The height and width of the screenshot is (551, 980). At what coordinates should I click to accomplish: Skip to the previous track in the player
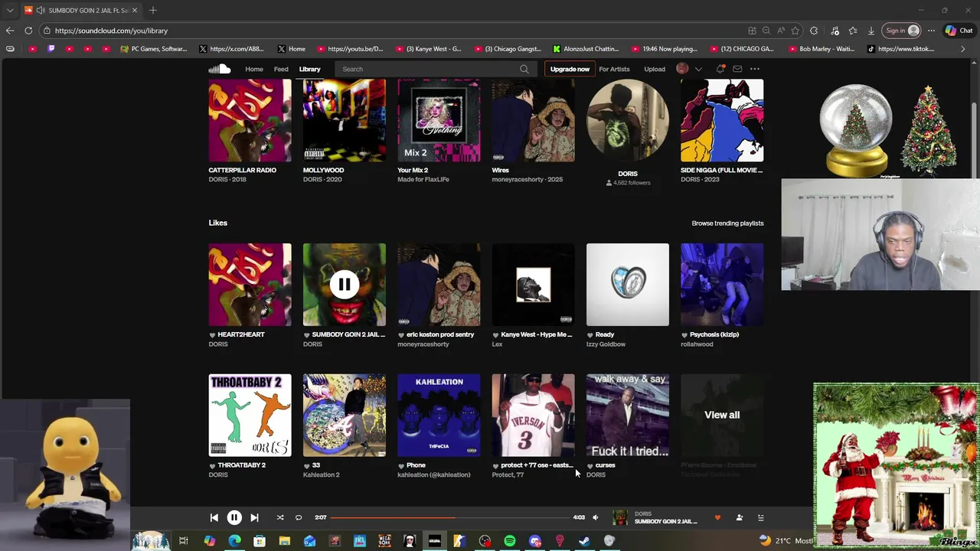tap(214, 518)
